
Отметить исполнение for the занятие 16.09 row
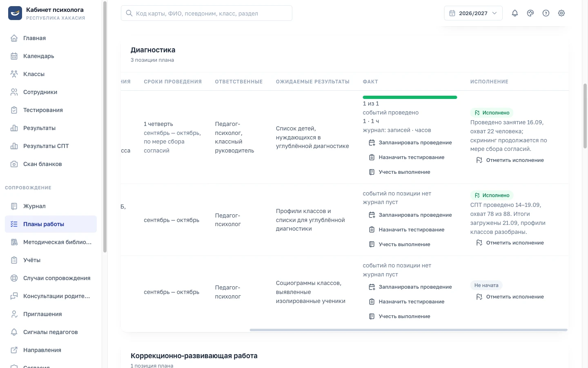pyautogui.click(x=510, y=160)
